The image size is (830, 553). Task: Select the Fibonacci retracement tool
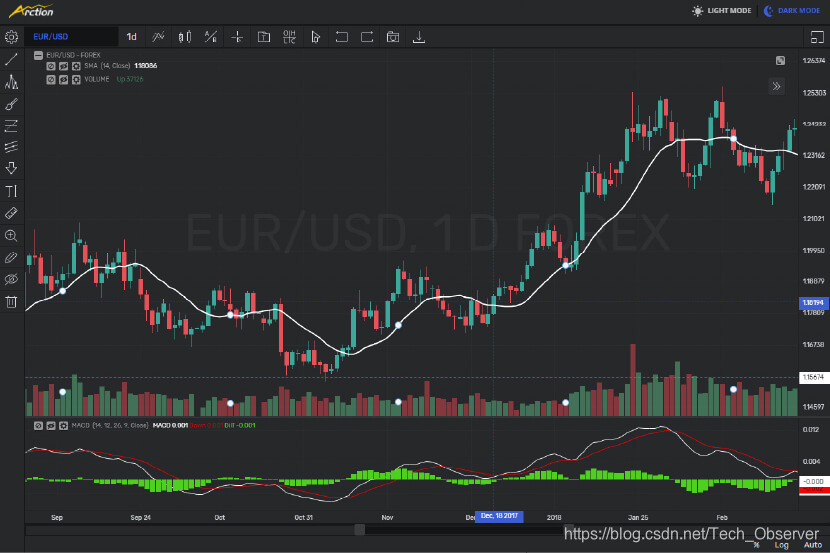coord(11,125)
